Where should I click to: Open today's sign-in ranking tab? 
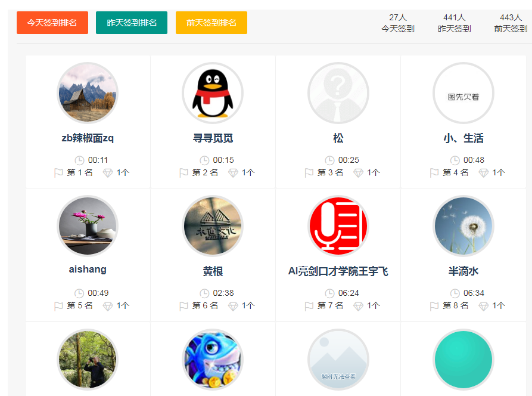click(x=52, y=23)
